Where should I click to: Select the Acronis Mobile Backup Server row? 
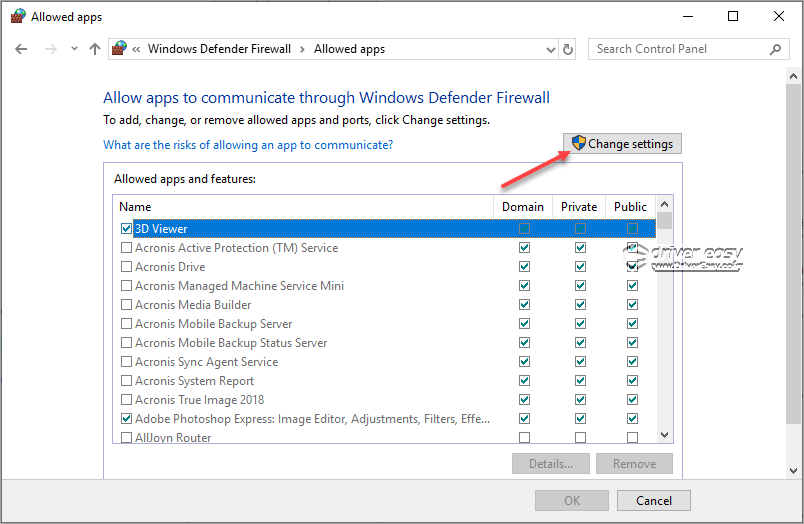pos(384,324)
